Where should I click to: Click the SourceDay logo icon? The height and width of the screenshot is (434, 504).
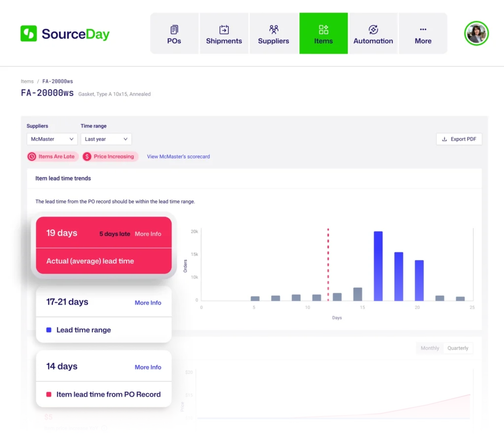(29, 33)
